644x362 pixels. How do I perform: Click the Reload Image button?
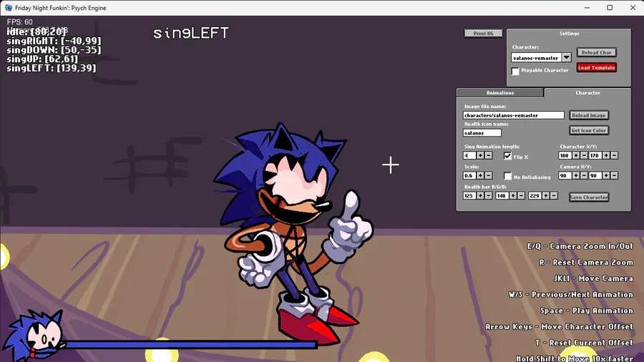589,115
